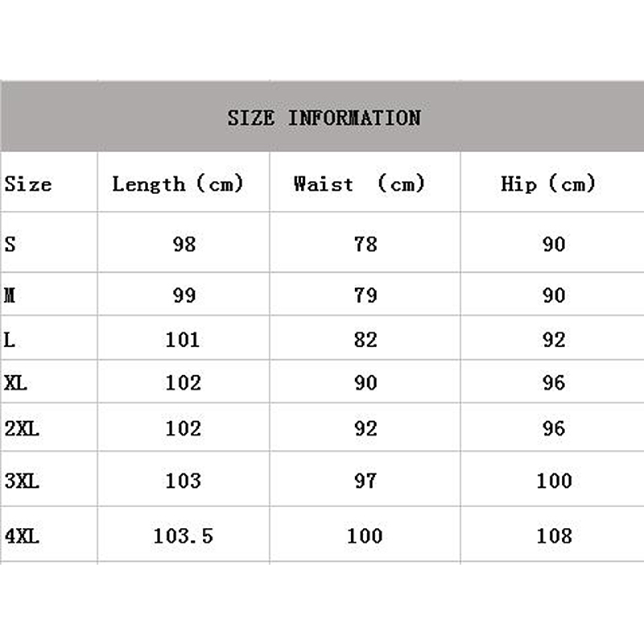Click the length value 101 for L
Viewport: 644px width, 644px height.
coord(183,340)
